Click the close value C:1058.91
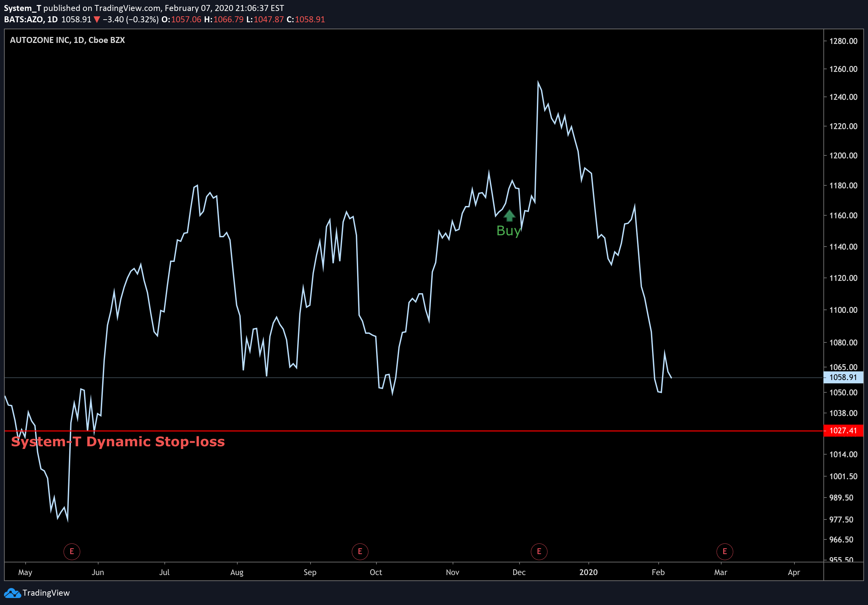868x605 pixels. coord(306,20)
